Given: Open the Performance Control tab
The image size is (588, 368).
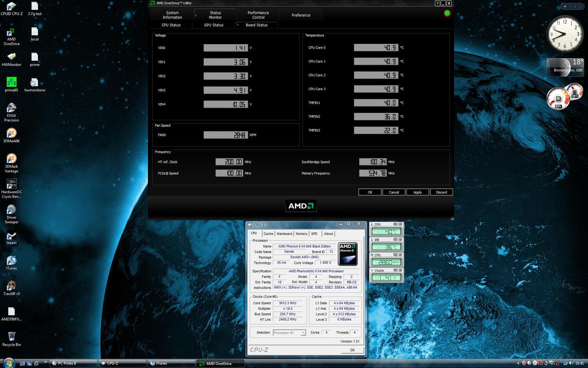Looking at the screenshot, I should (x=258, y=15).
